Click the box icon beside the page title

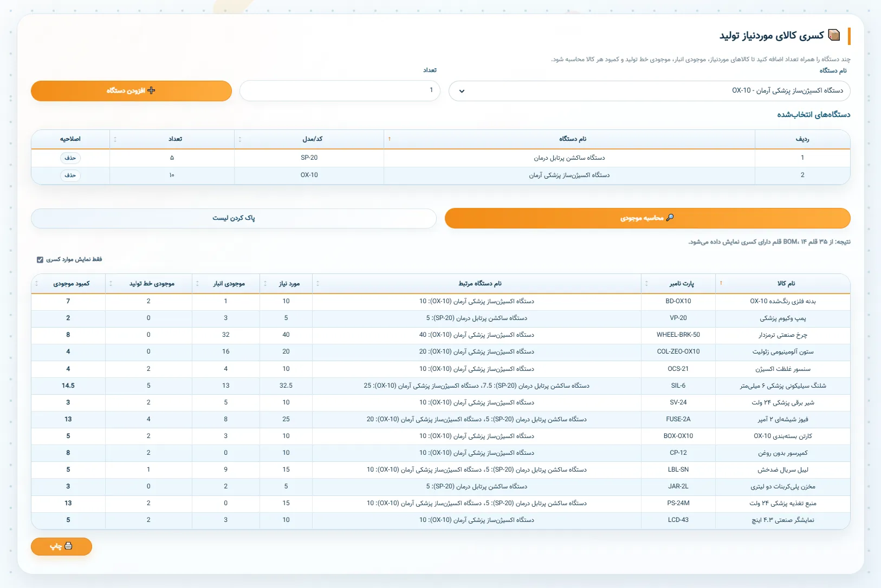point(834,35)
